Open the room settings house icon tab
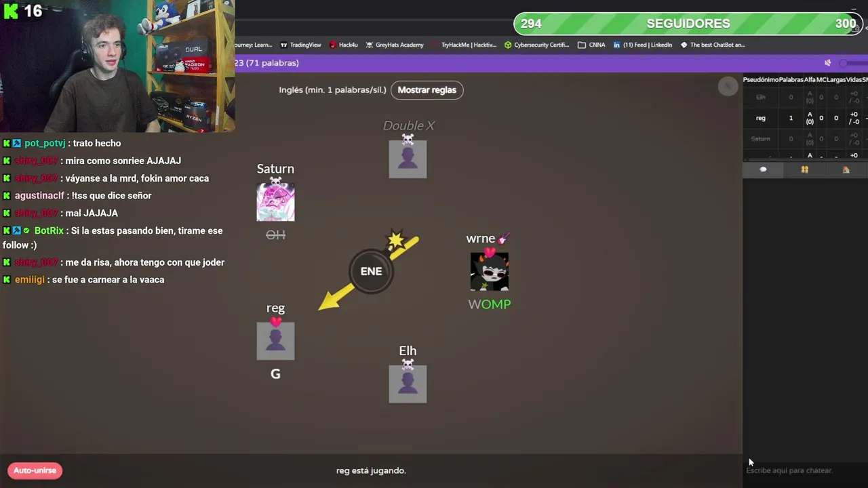This screenshot has width=868, height=488. pos(846,169)
